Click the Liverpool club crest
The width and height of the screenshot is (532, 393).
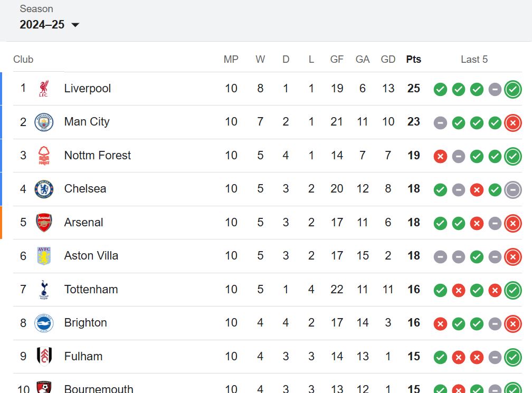44,89
